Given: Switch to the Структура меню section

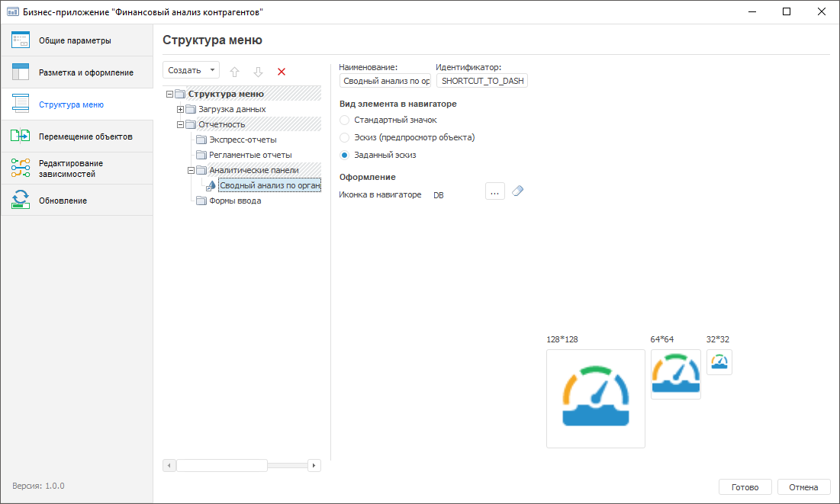Looking at the screenshot, I should 76,104.
